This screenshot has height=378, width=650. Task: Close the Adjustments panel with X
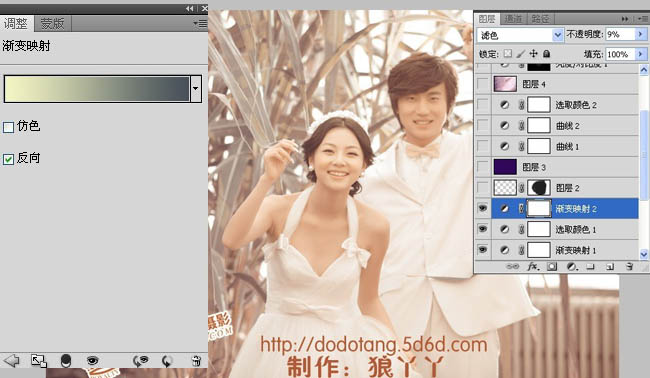tap(204, 8)
